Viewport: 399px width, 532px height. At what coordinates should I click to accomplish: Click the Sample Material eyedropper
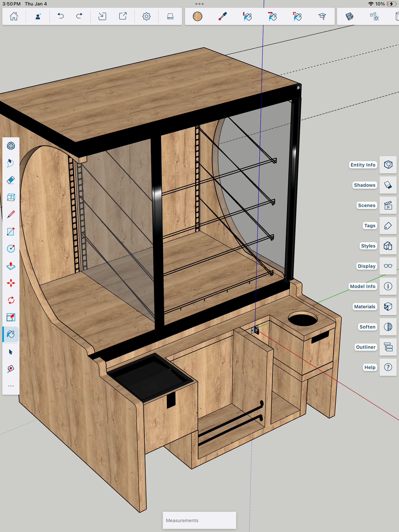click(x=223, y=16)
